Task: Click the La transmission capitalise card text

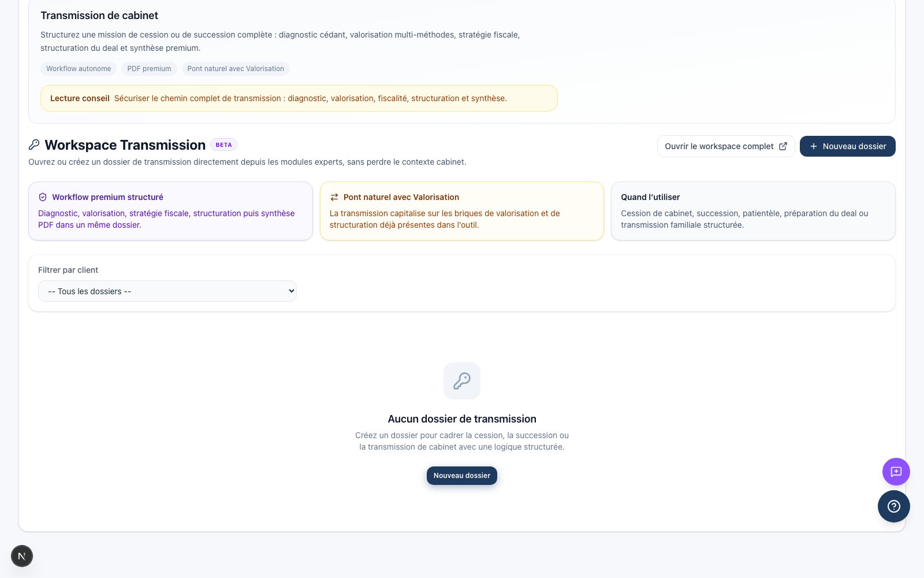Action: [x=445, y=219]
